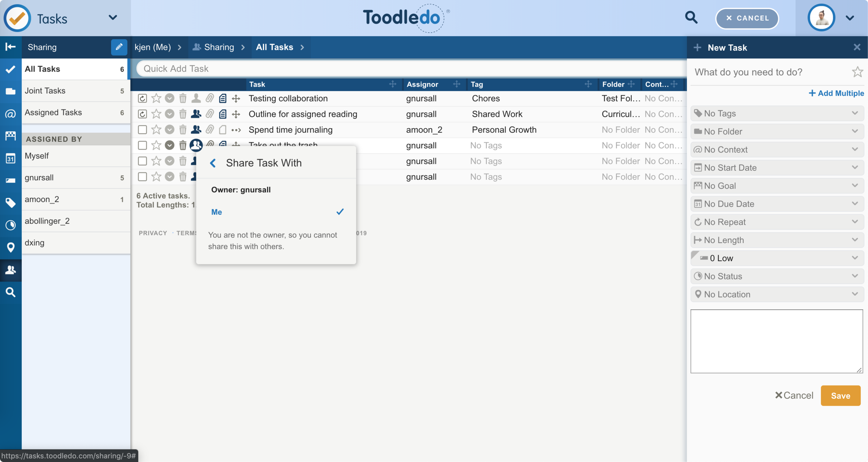Complete repeating Testing collaboration task checkbox
868x462 pixels.
(142, 98)
